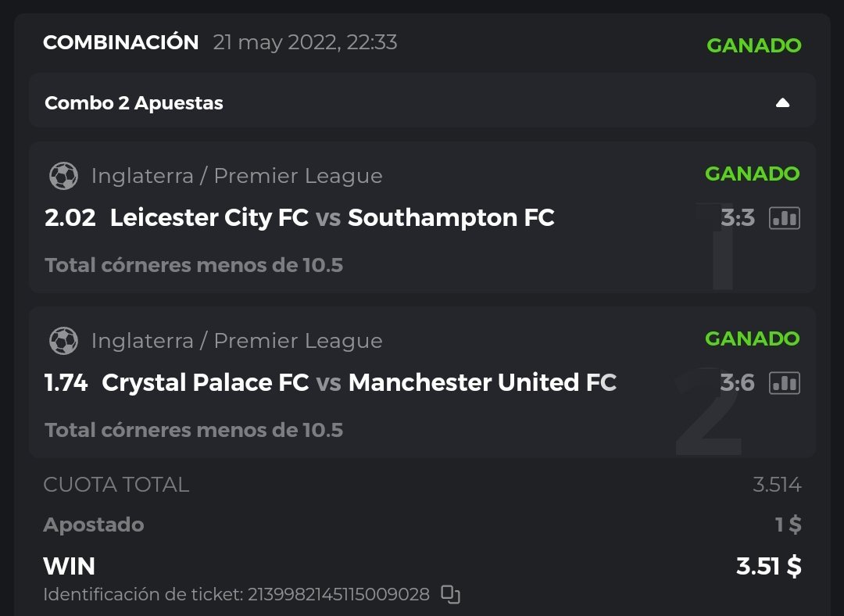The image size is (844, 616).
Task: Open statistics icon for Leicester vs Southampton
Action: (785, 218)
